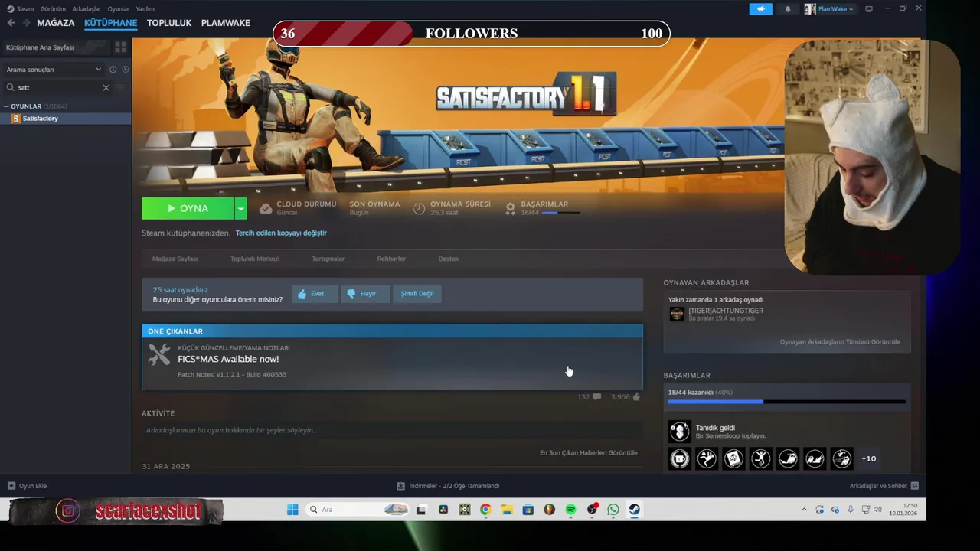Select Satisfactory in the game list
Screen dimensions: 980x551
coord(66,119)
